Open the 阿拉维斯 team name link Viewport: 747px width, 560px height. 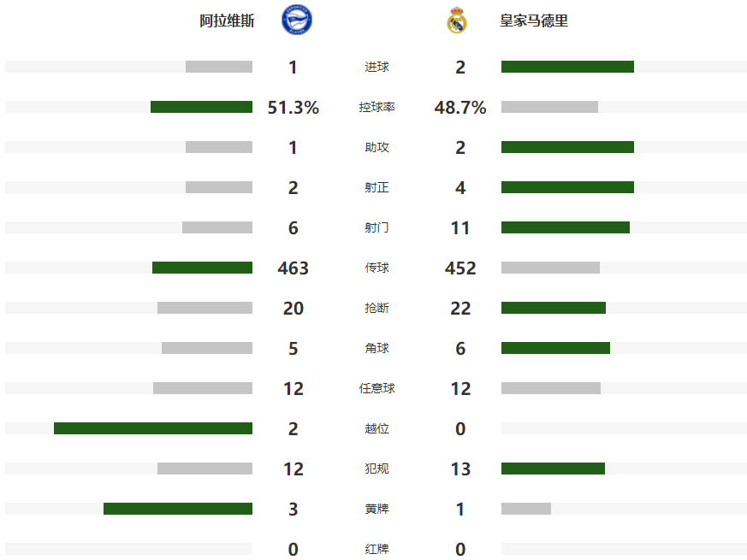pos(227,21)
